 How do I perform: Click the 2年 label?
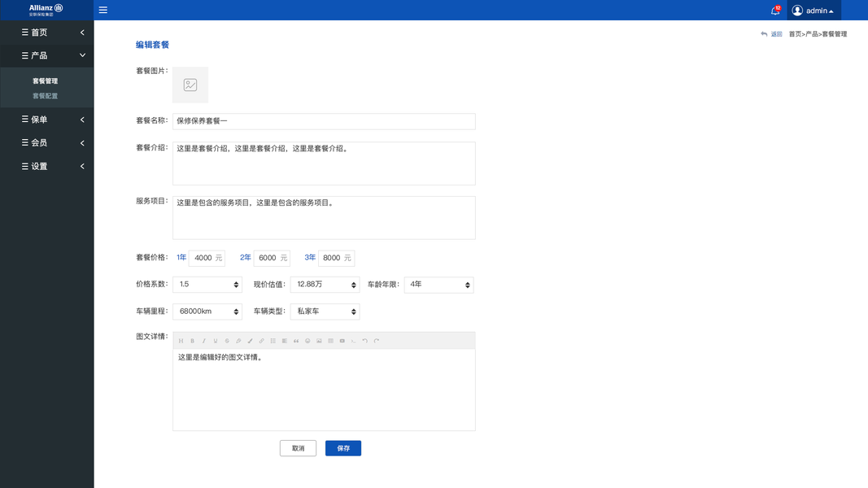coord(245,257)
